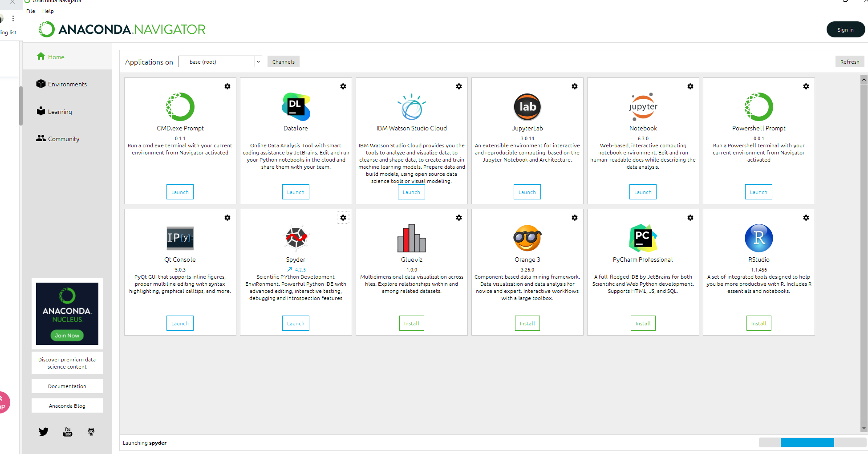Click the PyCharm PC logo icon
Screen dimensions: 868x454
(643, 238)
